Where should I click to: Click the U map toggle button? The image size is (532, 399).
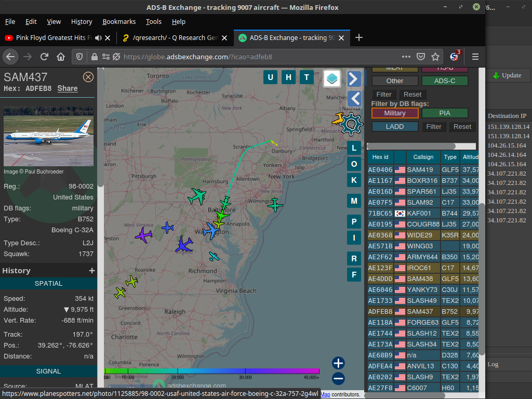click(270, 77)
